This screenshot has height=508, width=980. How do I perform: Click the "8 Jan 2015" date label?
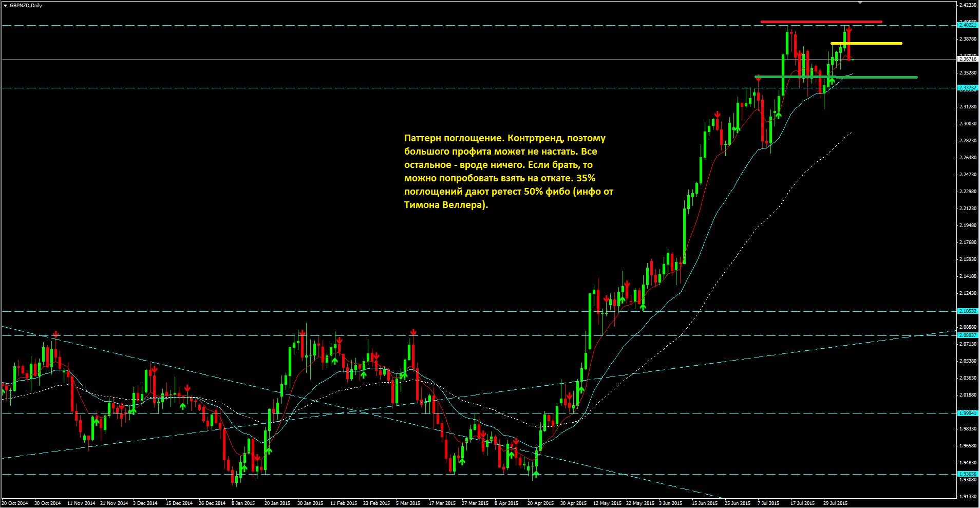tap(243, 503)
